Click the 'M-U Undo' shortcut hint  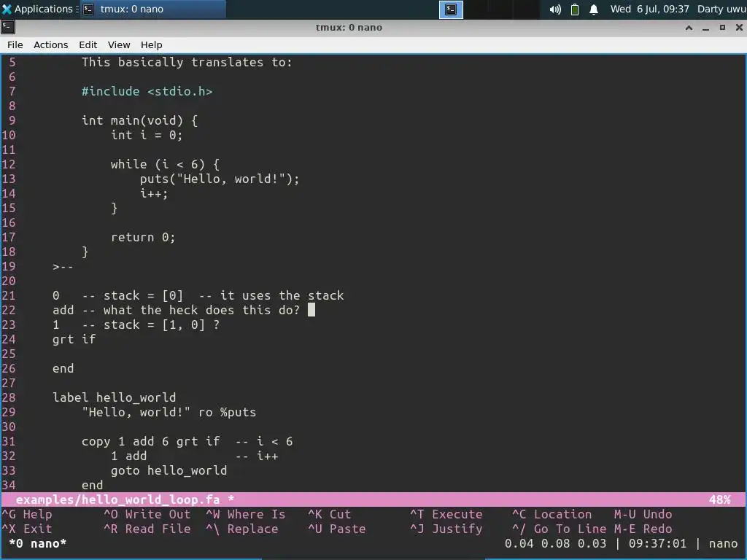[x=643, y=514]
